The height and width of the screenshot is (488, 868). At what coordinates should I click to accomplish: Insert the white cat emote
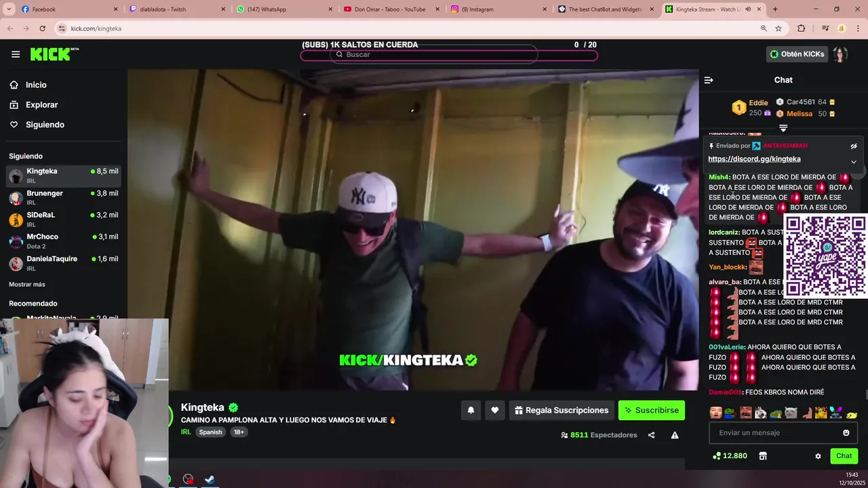791,413
